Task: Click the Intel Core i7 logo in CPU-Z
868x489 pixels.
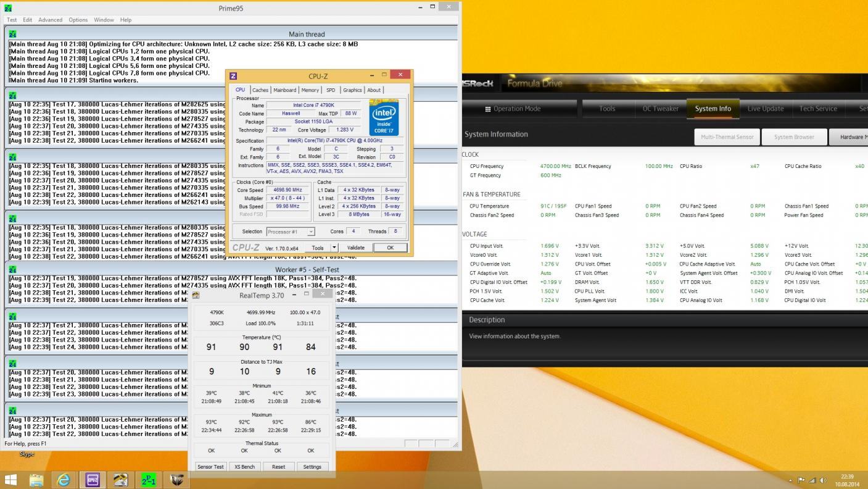Action: point(384,118)
